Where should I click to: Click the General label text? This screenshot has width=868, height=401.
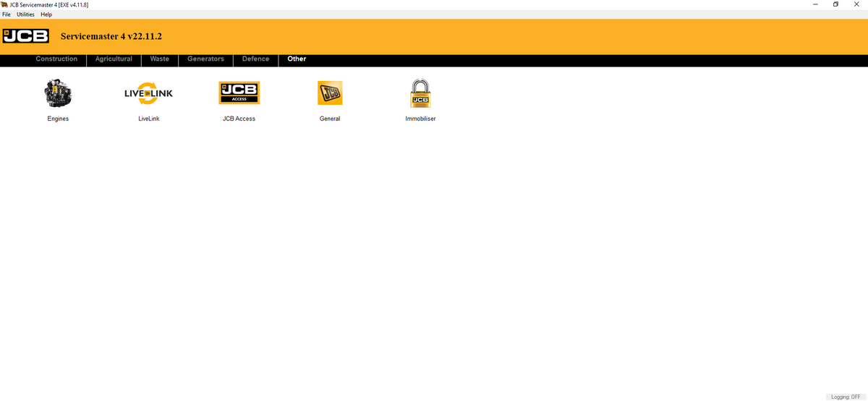[330, 118]
